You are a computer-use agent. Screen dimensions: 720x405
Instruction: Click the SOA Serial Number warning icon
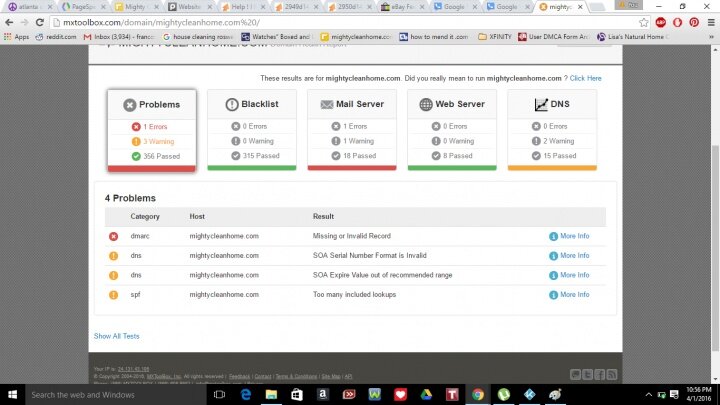coord(113,256)
